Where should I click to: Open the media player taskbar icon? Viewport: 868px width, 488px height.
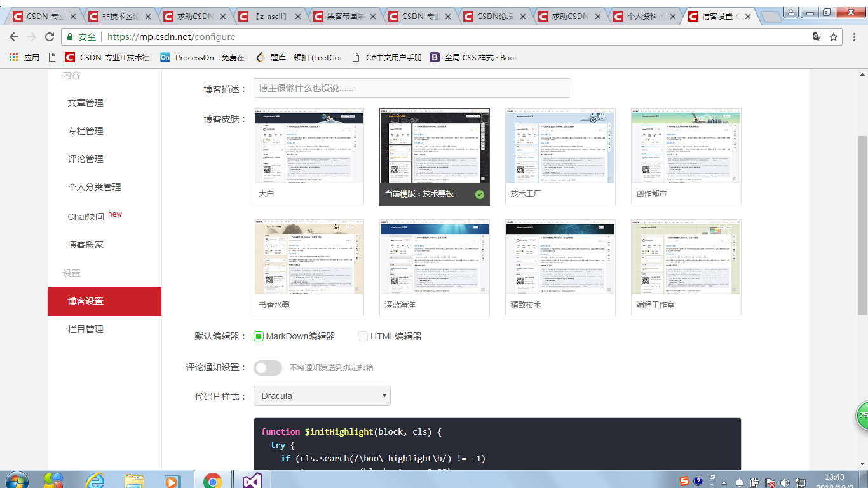coord(172,481)
